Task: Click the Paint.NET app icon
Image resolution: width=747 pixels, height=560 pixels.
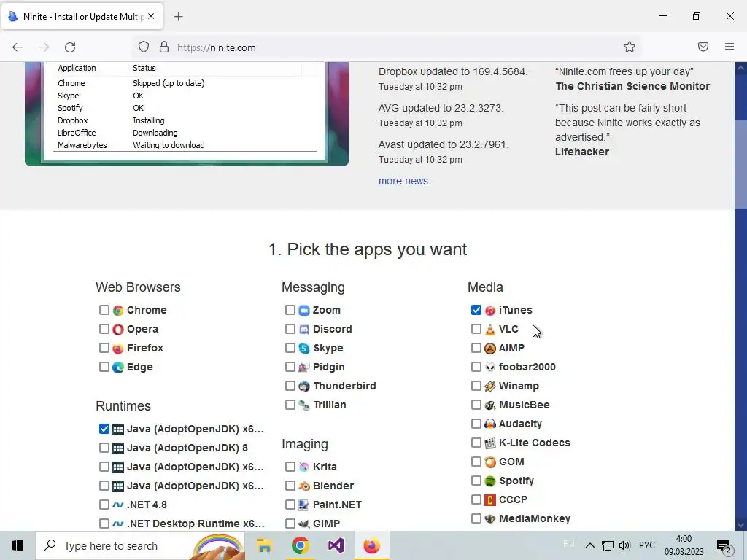Action: point(304,505)
